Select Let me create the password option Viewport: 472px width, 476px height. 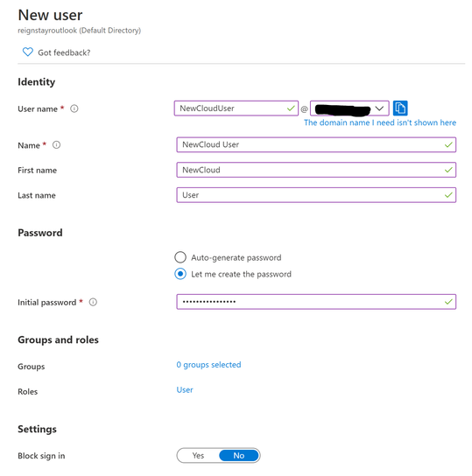click(x=180, y=274)
